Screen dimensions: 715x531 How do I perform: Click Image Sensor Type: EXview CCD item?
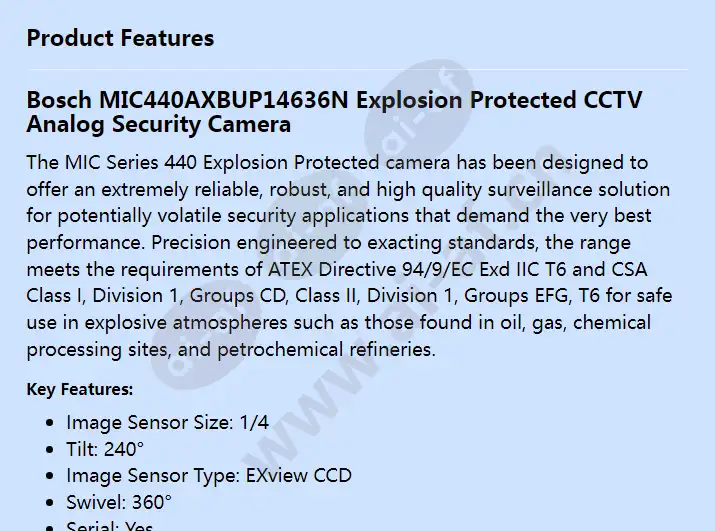[x=209, y=475]
